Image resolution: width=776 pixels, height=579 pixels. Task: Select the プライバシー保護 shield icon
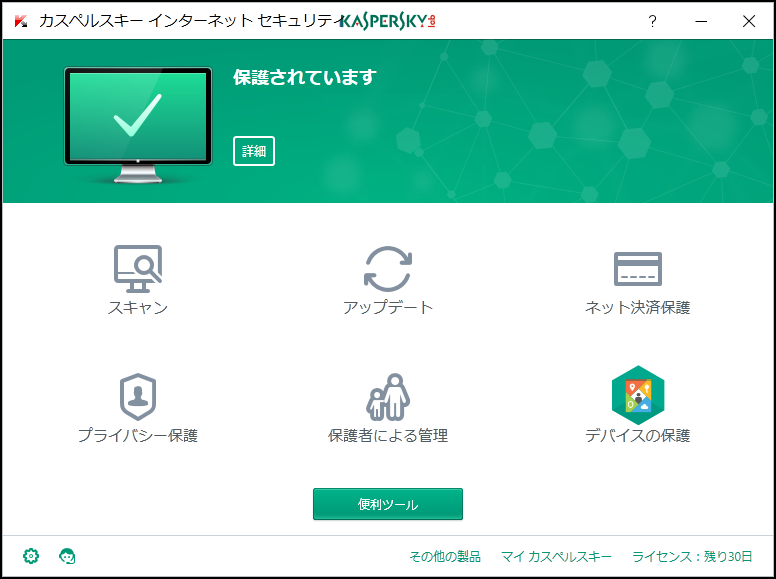[x=138, y=397]
